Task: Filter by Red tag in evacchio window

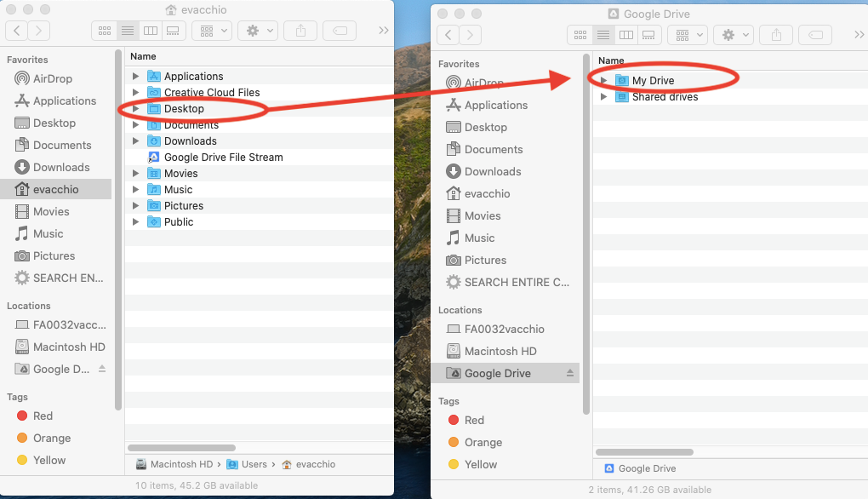Action: pos(34,416)
